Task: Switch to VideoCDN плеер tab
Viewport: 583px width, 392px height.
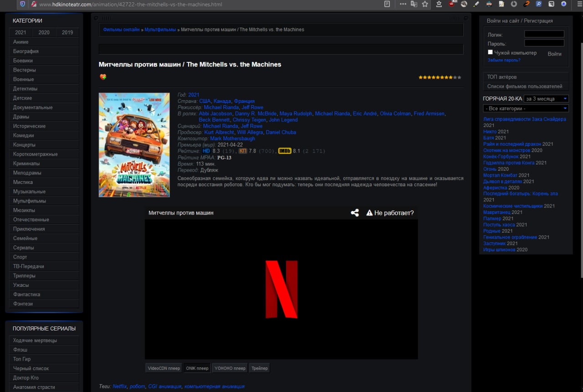Action: tap(164, 368)
